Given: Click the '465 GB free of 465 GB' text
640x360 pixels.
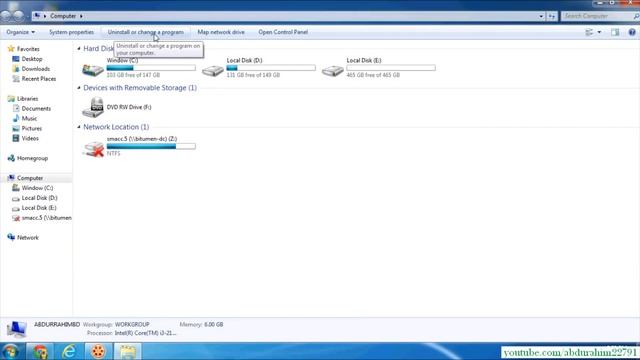Looking at the screenshot, I should [373, 75].
